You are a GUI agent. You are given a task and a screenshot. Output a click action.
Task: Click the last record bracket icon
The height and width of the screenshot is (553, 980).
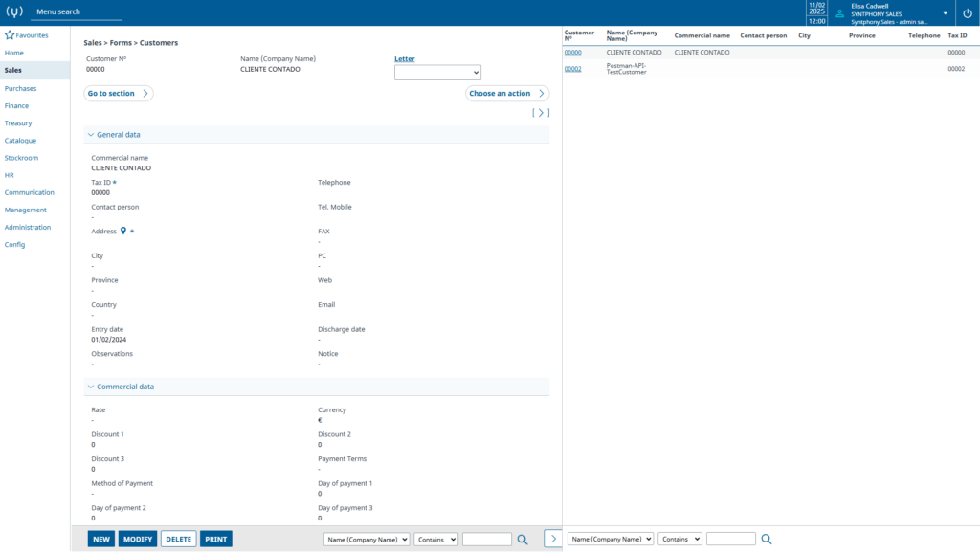[x=548, y=113]
